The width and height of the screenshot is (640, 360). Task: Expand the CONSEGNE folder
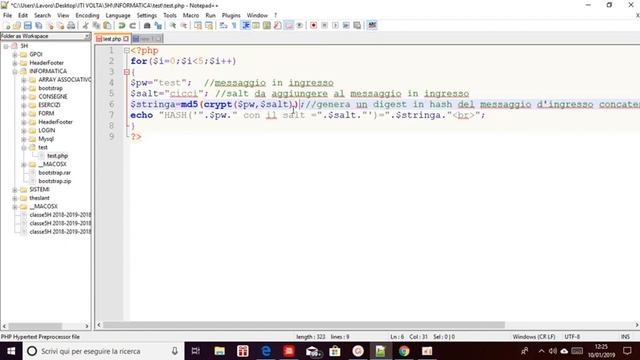pos(24,97)
